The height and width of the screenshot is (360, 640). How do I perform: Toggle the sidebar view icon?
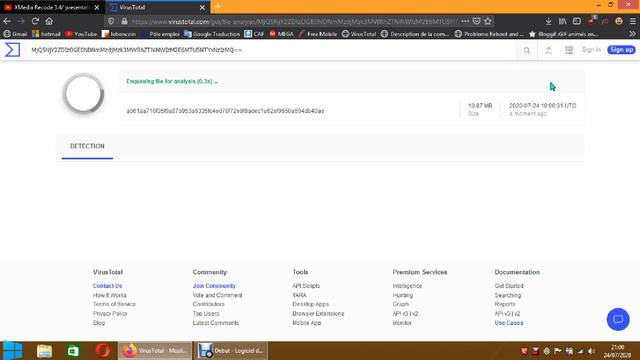tap(577, 21)
